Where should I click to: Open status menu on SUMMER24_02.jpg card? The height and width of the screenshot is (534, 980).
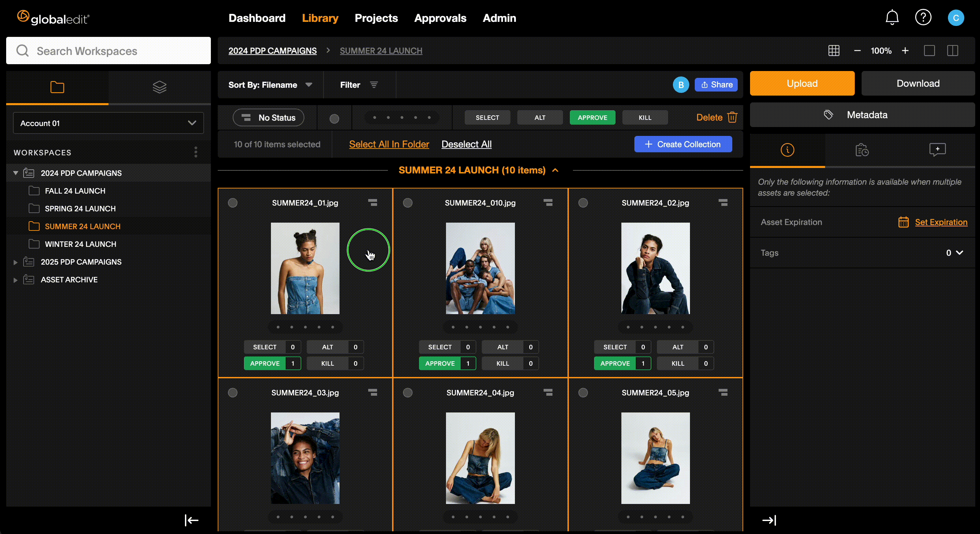[723, 202]
